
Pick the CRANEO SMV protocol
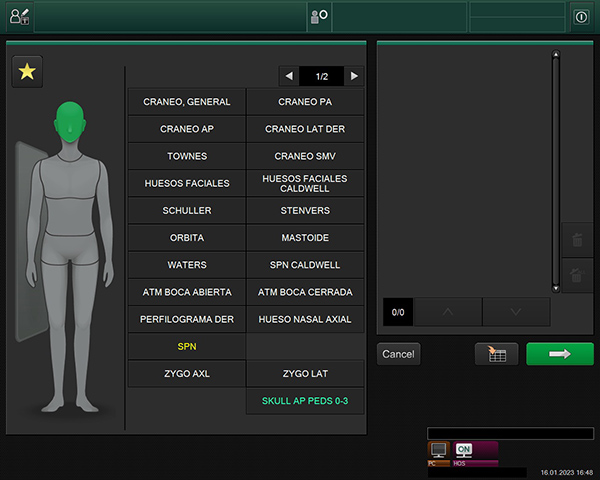[x=305, y=156]
